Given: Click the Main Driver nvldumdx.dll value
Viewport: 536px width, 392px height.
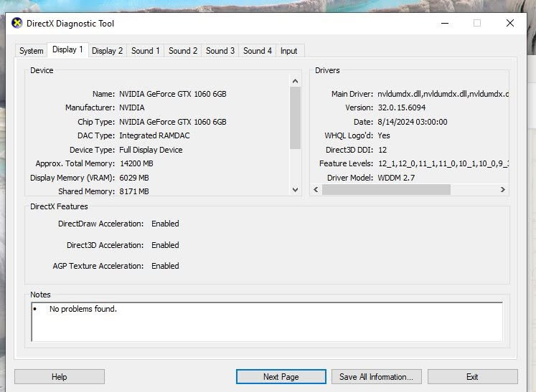Looking at the screenshot, I should [443, 94].
